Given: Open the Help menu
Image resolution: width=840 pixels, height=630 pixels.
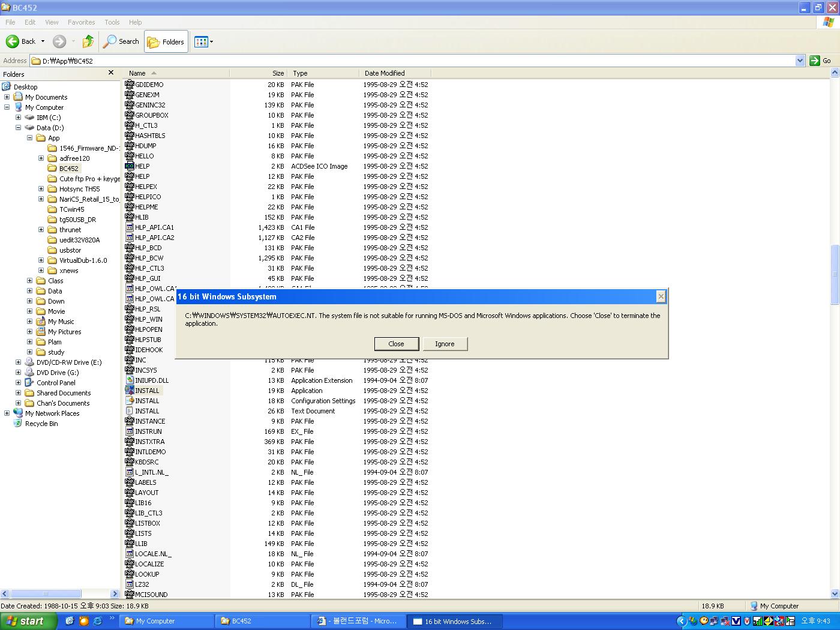Looking at the screenshot, I should pos(136,22).
